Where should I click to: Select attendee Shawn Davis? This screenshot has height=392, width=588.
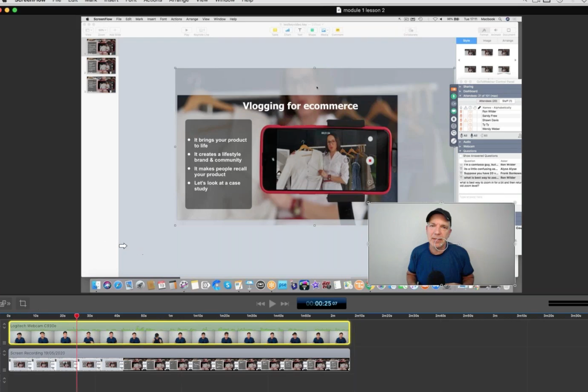tap(490, 120)
